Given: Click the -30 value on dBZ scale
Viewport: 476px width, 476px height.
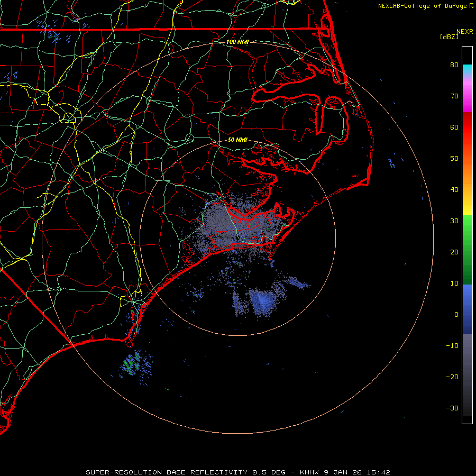Looking at the screenshot, I should point(452,408).
